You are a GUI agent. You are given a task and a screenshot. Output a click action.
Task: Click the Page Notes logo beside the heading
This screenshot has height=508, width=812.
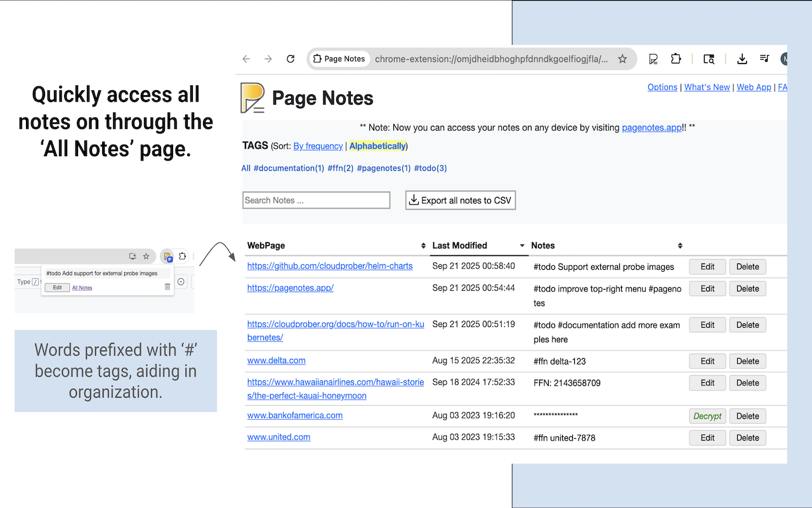click(252, 98)
